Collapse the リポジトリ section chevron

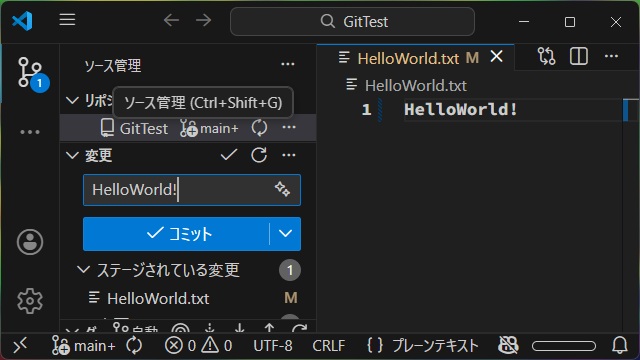coord(72,100)
